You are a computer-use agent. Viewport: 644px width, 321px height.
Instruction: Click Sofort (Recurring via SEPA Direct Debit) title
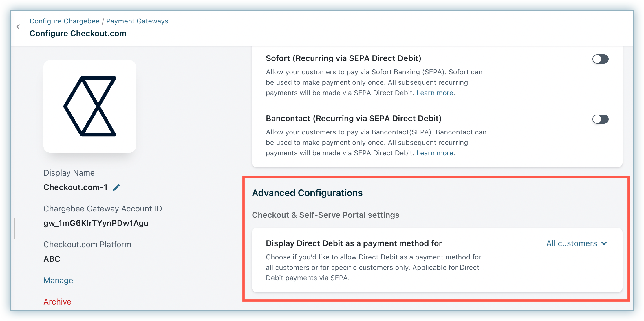pos(343,58)
